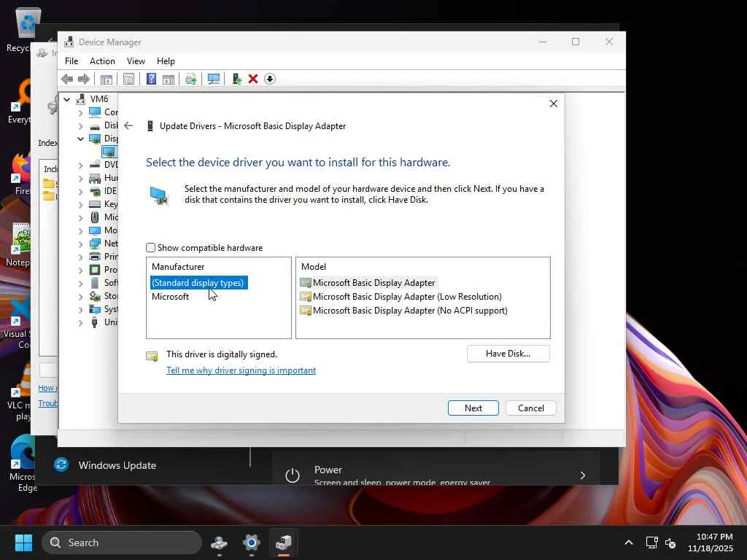
Task: Click the Properties toolbar icon
Action: click(128, 79)
